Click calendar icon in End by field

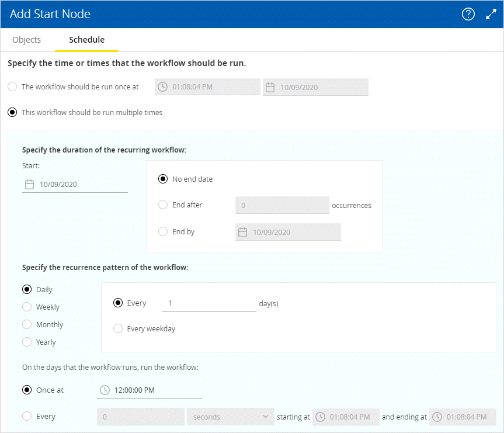point(243,232)
